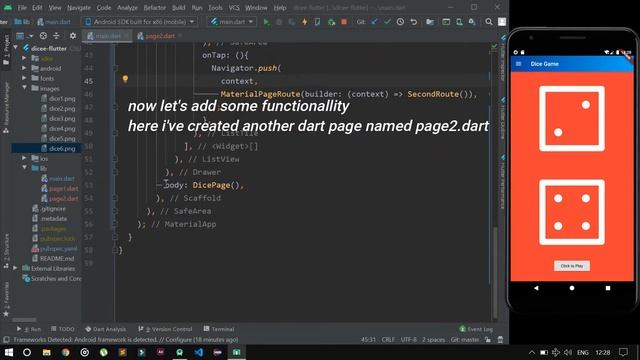Open the device selector Android SDK dropdown
Viewport: 640px width, 360px height.
tap(140, 22)
